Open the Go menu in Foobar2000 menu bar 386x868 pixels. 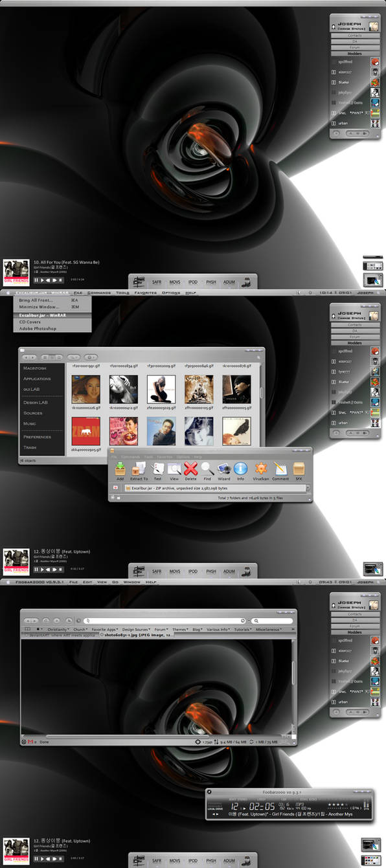(115, 582)
